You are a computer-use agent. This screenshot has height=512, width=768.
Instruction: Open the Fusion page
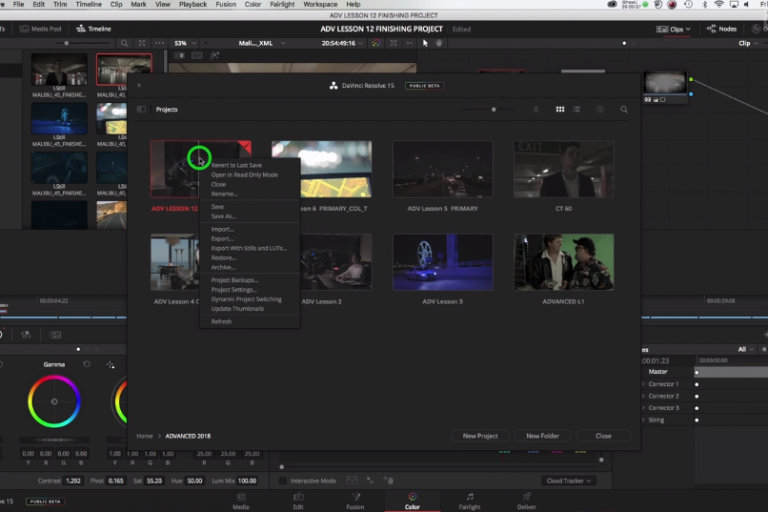click(x=355, y=500)
